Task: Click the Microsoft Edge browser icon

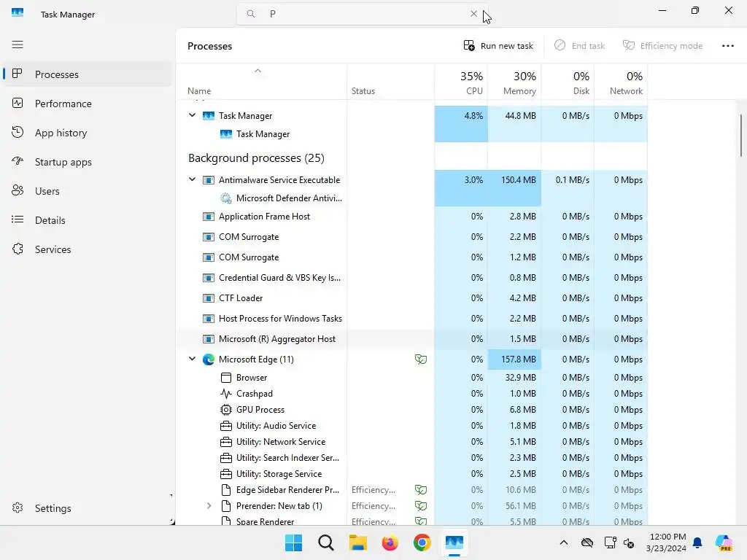Action: 208,359
